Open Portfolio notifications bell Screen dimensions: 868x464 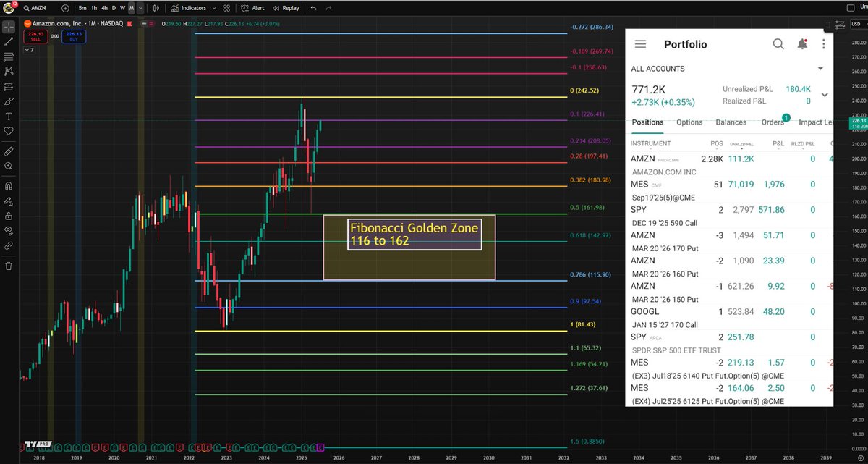click(802, 44)
